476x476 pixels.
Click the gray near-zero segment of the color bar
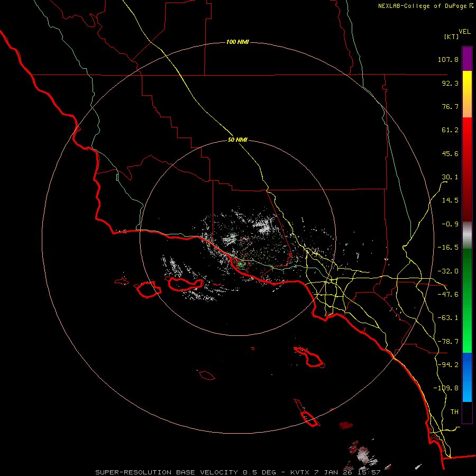(x=467, y=235)
